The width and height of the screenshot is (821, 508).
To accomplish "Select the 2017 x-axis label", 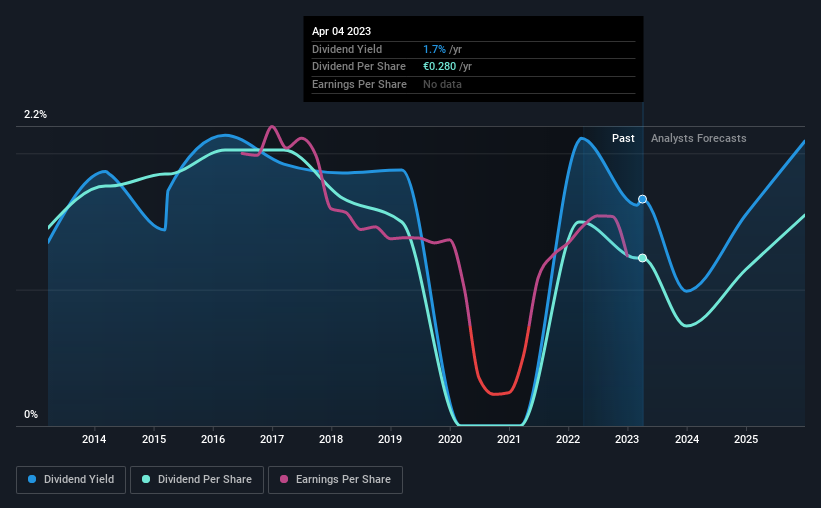I will pos(272,439).
